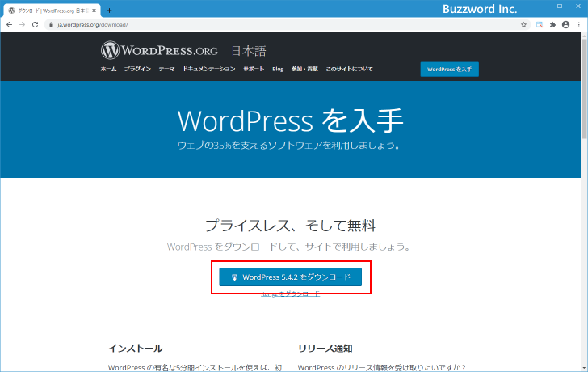This screenshot has width=588, height=372.
Task: Open the プラグイン nav menu item
Action: 137,69
